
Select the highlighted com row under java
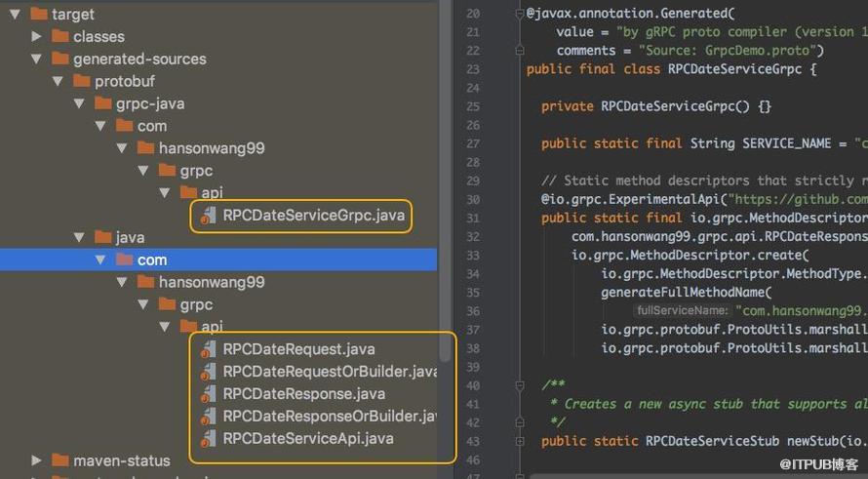(x=218, y=259)
